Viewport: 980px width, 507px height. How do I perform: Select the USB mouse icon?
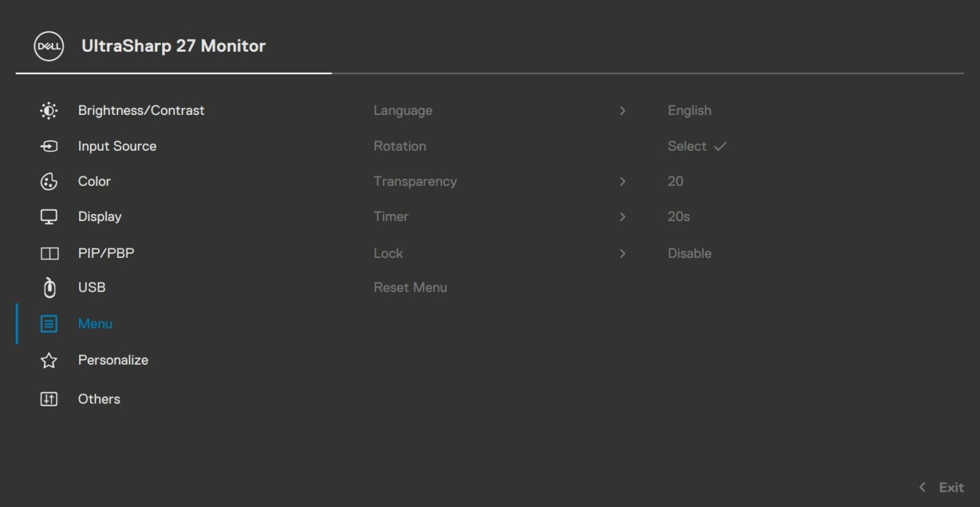coord(49,288)
